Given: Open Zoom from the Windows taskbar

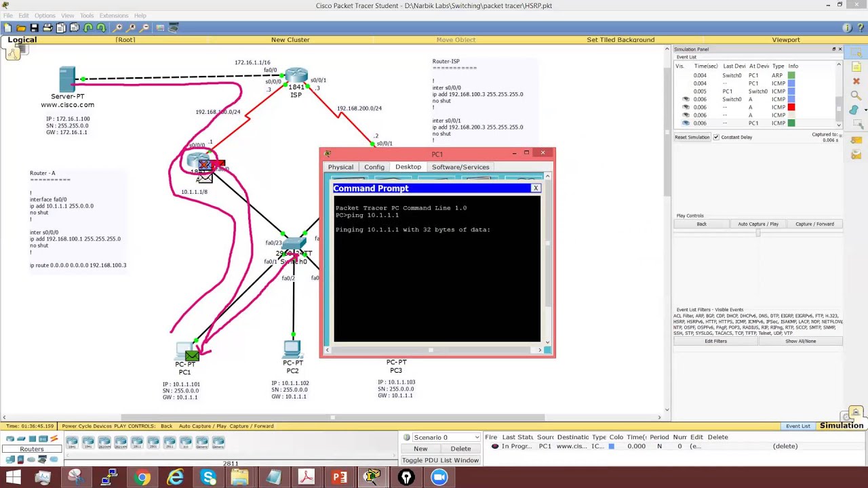Looking at the screenshot, I should (439, 477).
